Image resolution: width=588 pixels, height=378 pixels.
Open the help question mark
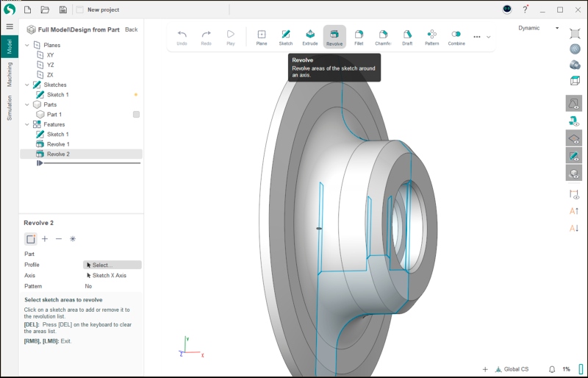click(526, 10)
